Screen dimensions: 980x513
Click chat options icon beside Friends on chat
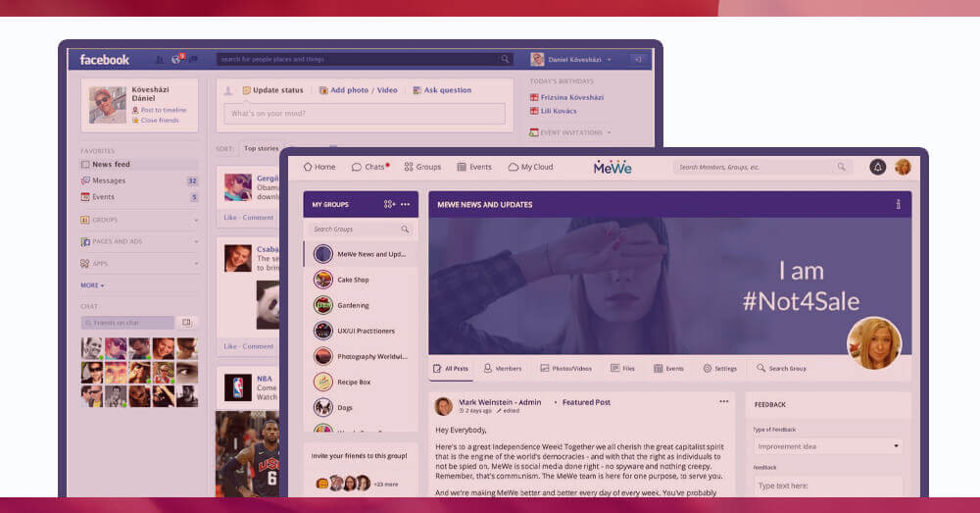point(186,322)
